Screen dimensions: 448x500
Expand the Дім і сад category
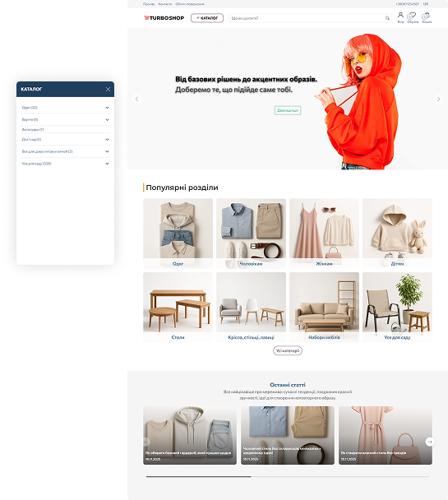pyautogui.click(x=107, y=139)
